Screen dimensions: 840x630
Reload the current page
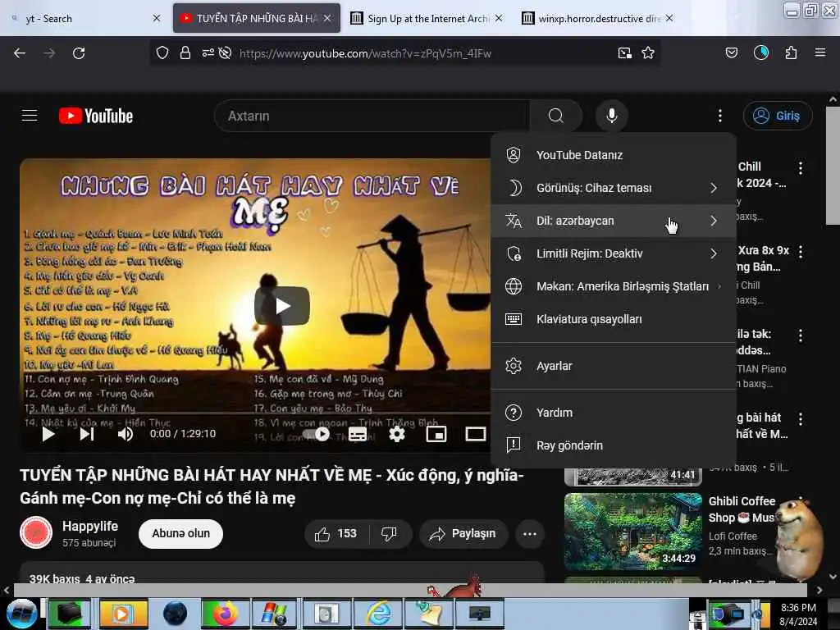point(79,53)
